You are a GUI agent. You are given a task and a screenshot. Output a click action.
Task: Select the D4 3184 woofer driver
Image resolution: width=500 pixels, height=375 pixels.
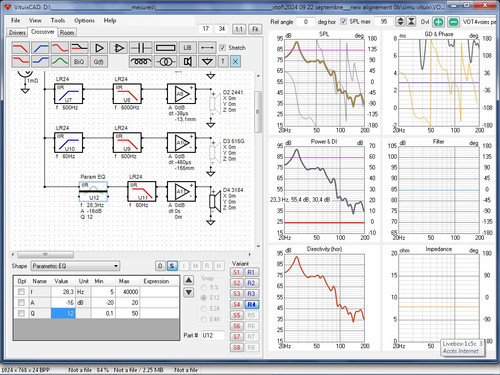point(215,201)
